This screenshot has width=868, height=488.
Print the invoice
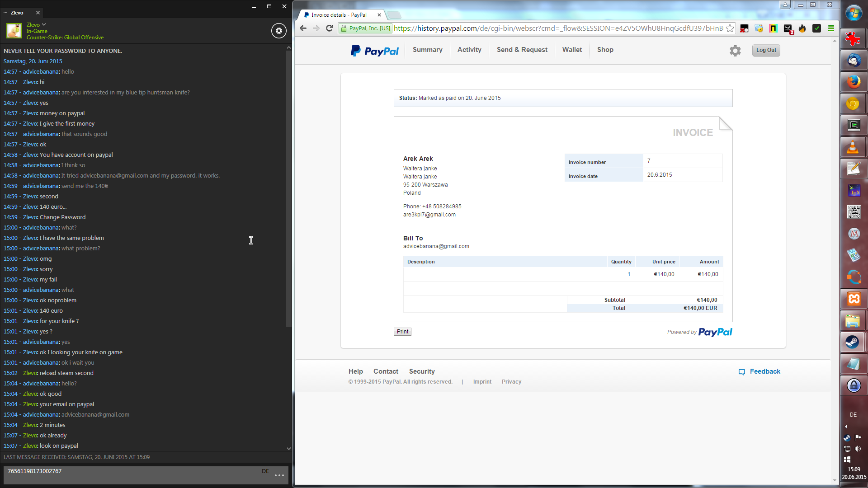pos(402,332)
